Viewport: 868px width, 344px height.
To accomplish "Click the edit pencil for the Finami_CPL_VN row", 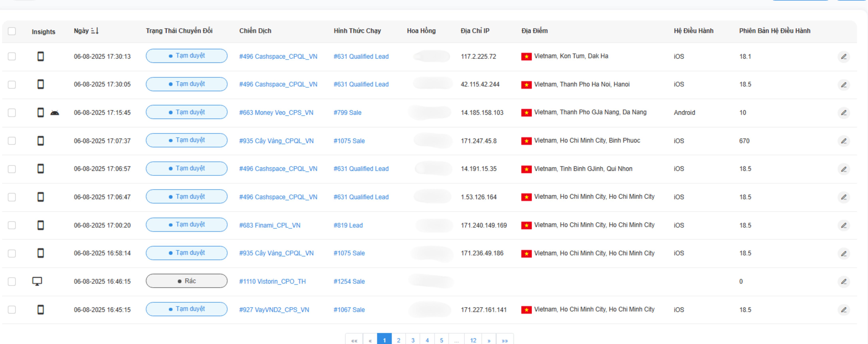I will 843,225.
